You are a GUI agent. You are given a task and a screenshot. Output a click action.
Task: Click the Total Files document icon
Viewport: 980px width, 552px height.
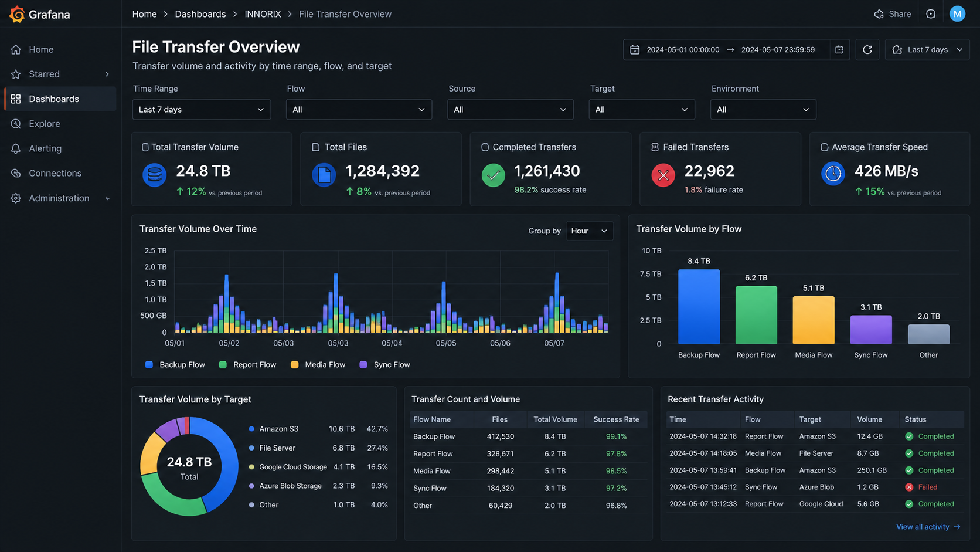coord(324,175)
